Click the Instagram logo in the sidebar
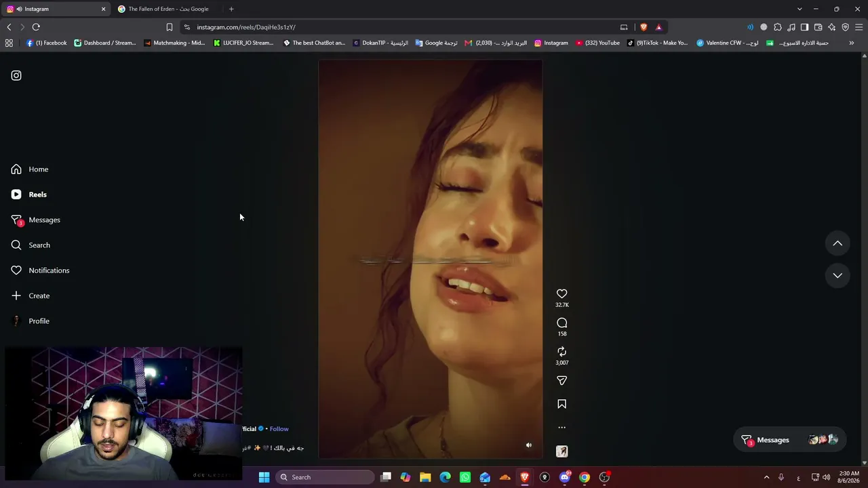 click(16, 75)
